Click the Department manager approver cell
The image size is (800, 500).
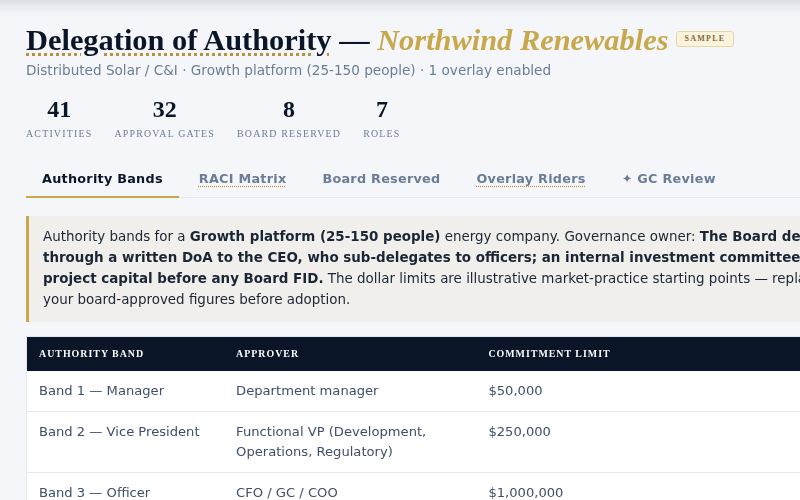[307, 391]
